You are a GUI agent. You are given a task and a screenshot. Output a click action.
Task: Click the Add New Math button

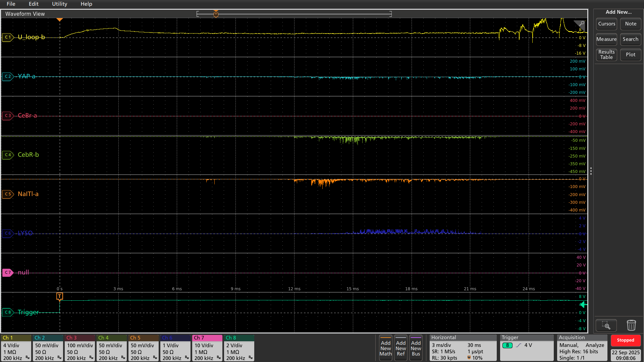pyautogui.click(x=385, y=348)
